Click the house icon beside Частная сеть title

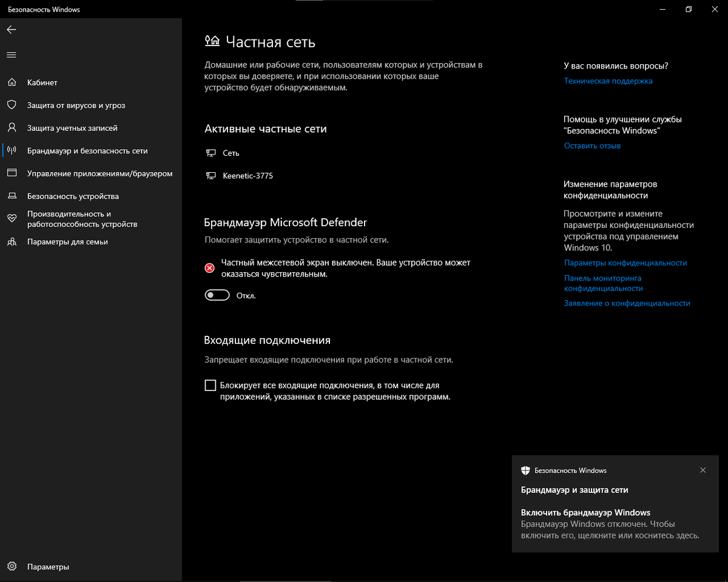[212, 41]
